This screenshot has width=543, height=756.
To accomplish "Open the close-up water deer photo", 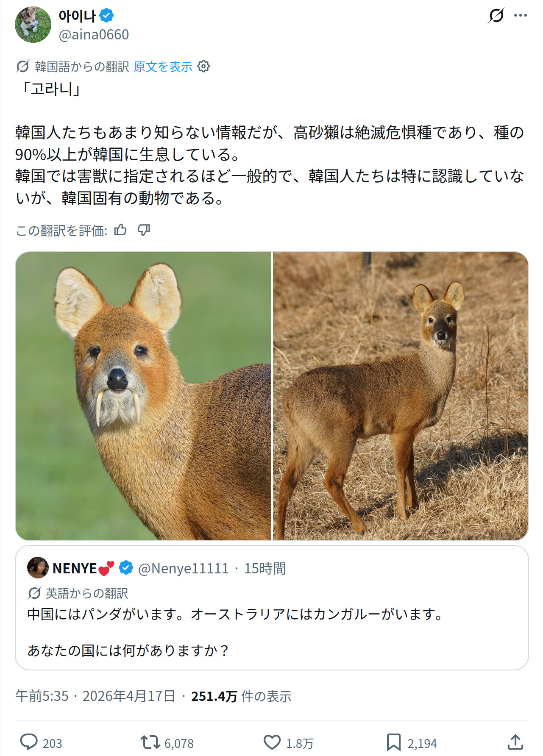I will [x=143, y=396].
